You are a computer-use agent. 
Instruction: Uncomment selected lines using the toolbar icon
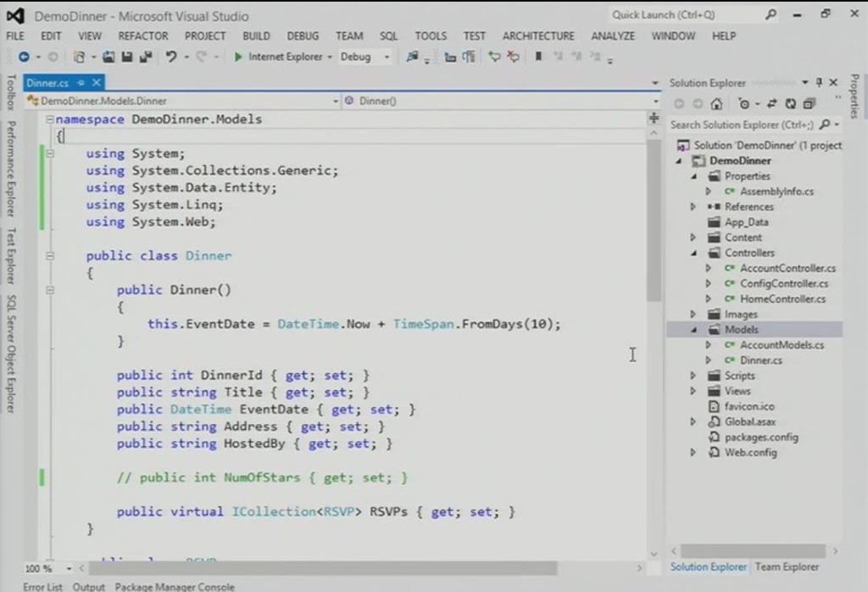[x=513, y=57]
